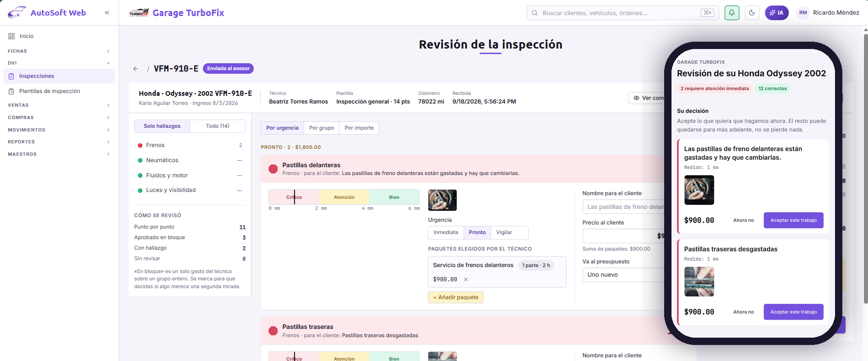The image size is (868, 361).
Task: Click the back arrow beside VFM-910-E
Action: (136, 69)
